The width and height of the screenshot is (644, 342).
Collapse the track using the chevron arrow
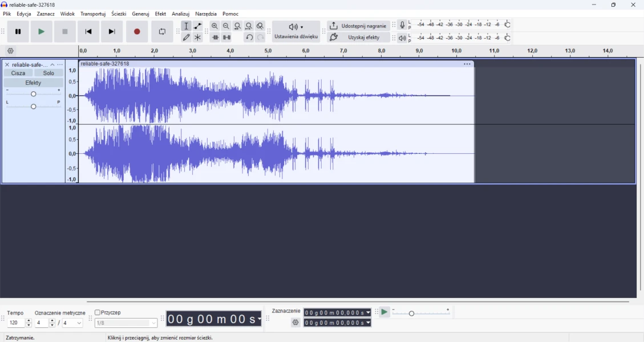(52, 65)
